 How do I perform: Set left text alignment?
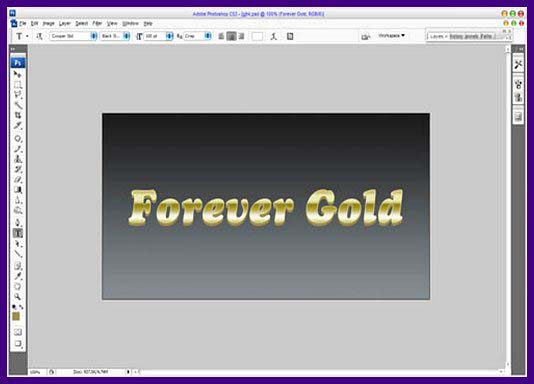pos(221,36)
